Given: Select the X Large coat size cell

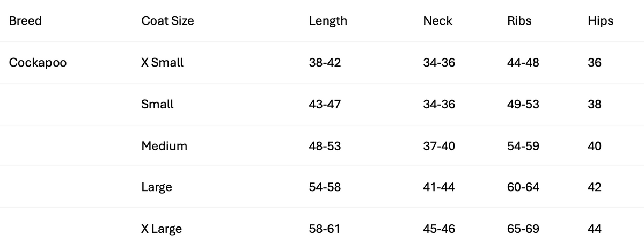Looking at the screenshot, I should click(x=162, y=229).
